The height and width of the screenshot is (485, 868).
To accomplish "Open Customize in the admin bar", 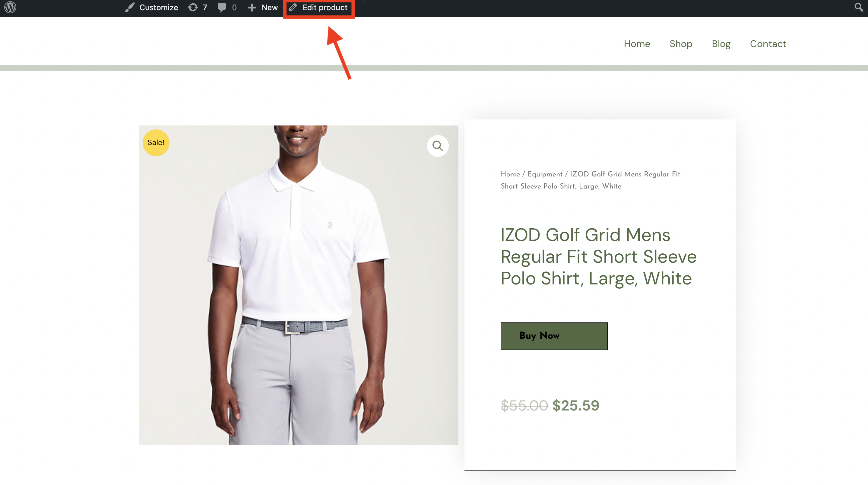I will point(158,8).
